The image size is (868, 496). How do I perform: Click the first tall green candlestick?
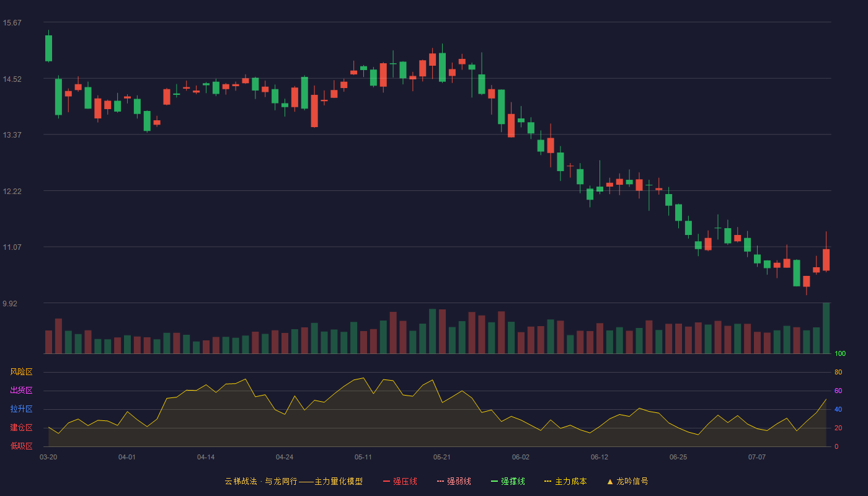point(48,48)
